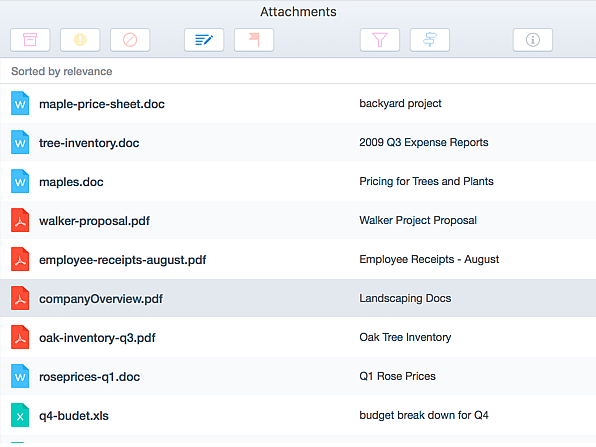Click the PDF icon for employee-receipts-august.pdf
This screenshot has width=596, height=447.
tap(20, 259)
